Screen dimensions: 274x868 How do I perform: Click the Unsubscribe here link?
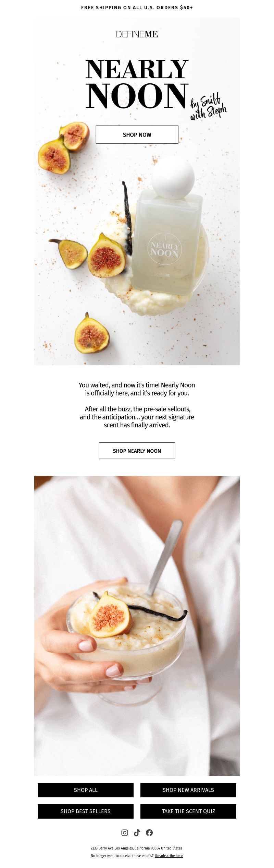coord(169,856)
